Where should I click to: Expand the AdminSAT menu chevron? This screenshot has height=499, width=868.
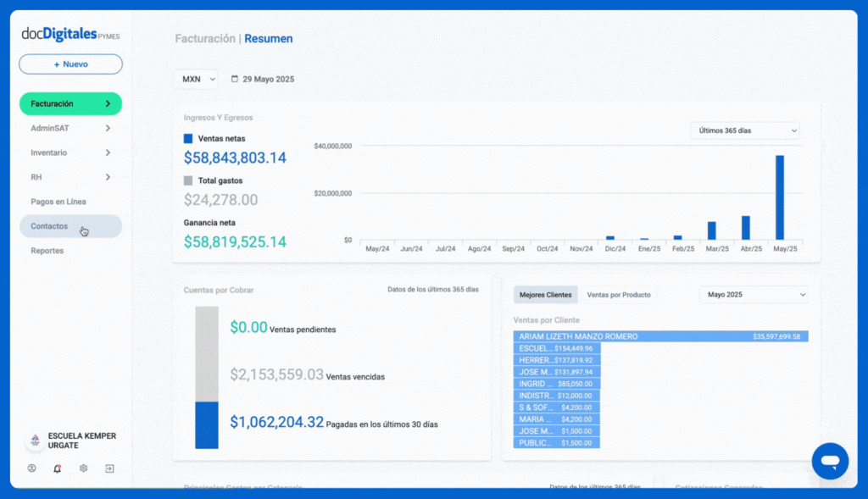point(108,128)
